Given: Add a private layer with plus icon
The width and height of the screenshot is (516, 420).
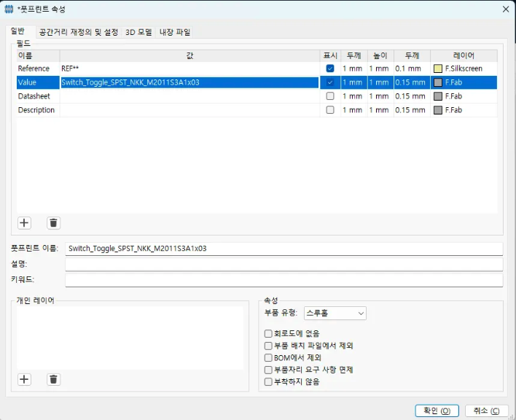Looking at the screenshot, I should [24, 379].
